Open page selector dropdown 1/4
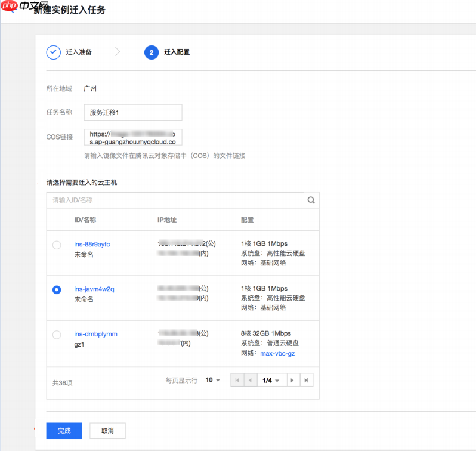The image size is (476, 451). 271,380
